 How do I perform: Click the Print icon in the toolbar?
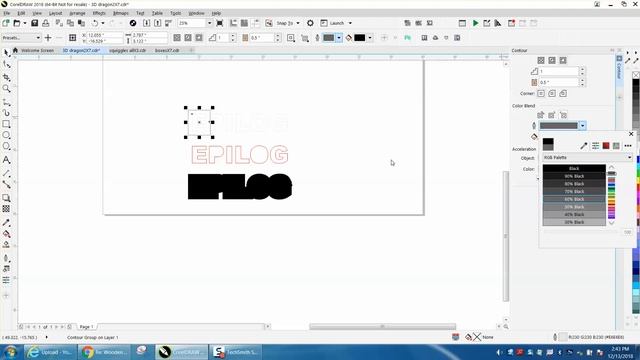tap(46, 23)
